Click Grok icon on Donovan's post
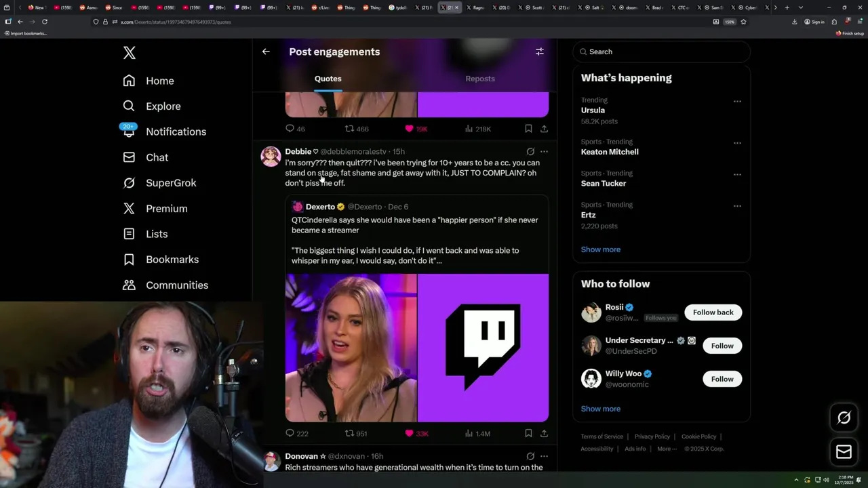Image resolution: width=868 pixels, height=488 pixels. (x=530, y=456)
